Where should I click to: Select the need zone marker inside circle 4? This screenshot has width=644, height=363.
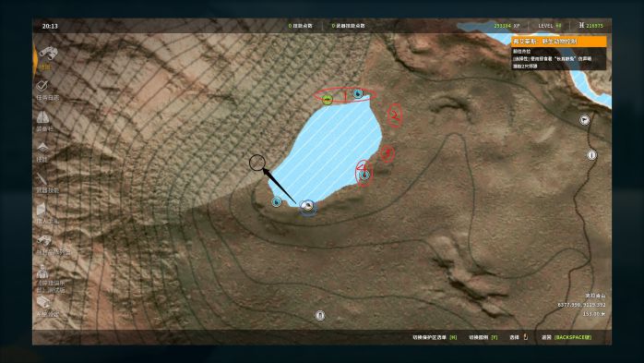(x=364, y=175)
